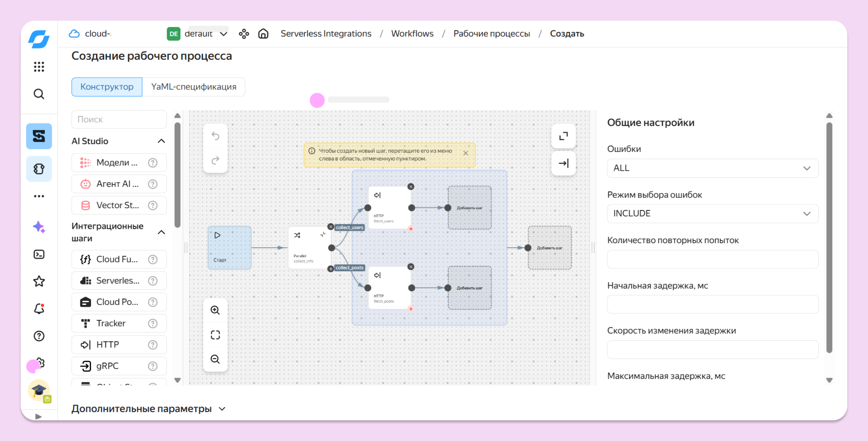This screenshot has height=441, width=868.
Task: Open the Ошибки dropdown with ALL
Action: click(712, 168)
